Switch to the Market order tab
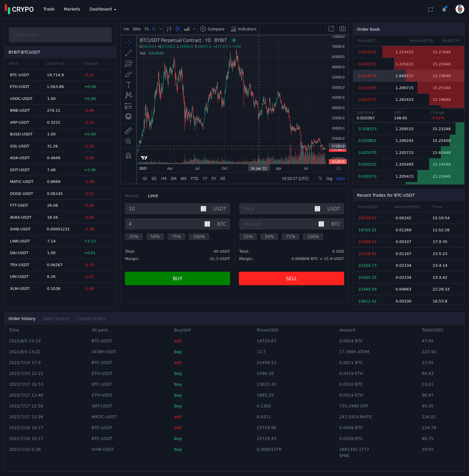The image size is (469, 476). [x=132, y=196]
